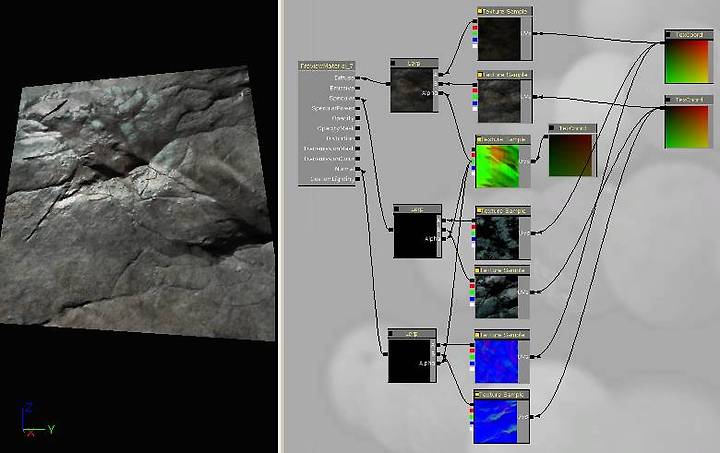Click red channel output of topmost Texture Sample
This screenshot has height=453, width=720.
[475, 28]
